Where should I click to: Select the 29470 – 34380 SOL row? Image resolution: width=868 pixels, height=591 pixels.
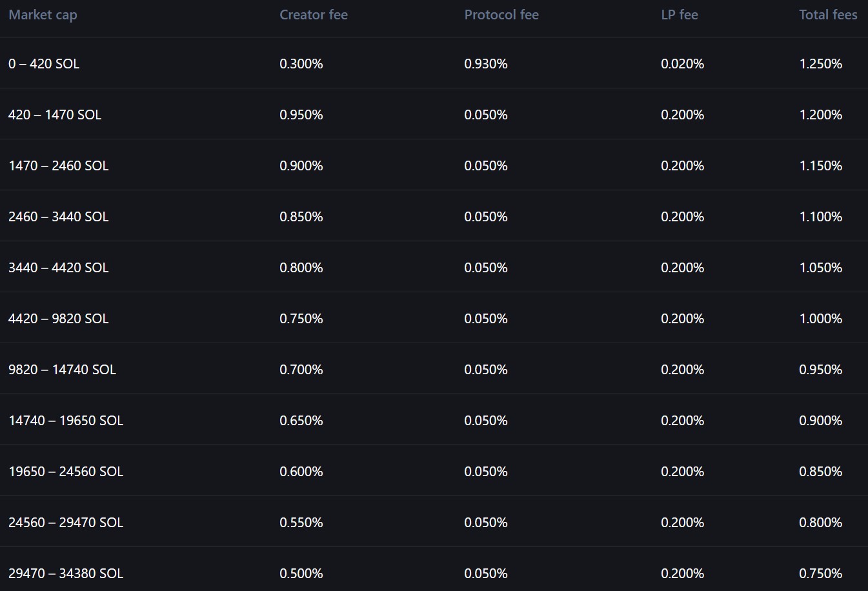66,574
